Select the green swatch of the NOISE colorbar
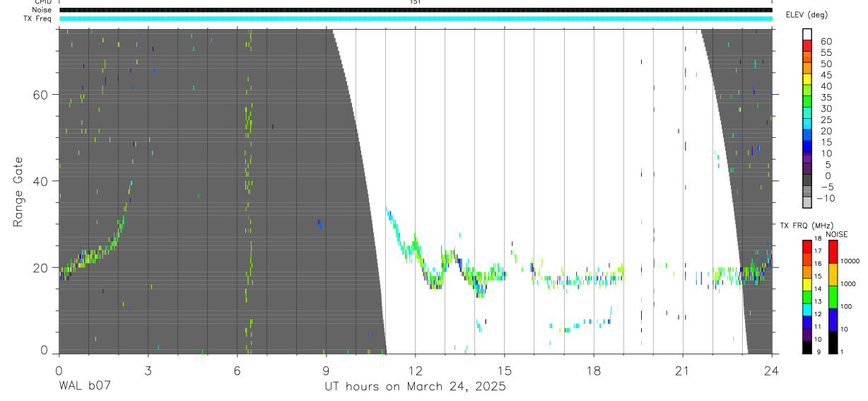This screenshot has height=401, width=868. point(833,296)
